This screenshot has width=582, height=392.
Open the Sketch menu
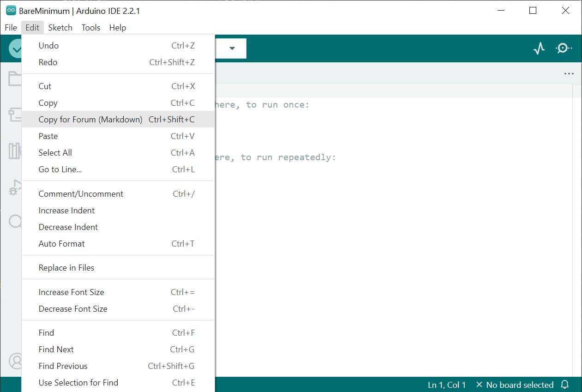[x=60, y=28]
